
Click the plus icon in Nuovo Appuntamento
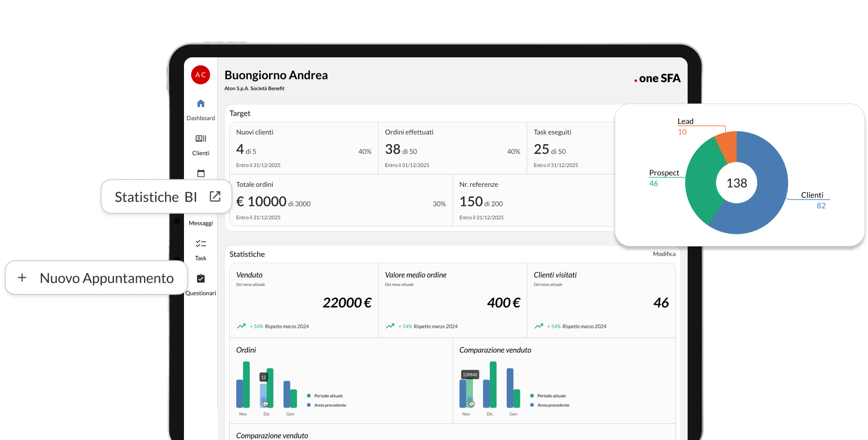22,278
